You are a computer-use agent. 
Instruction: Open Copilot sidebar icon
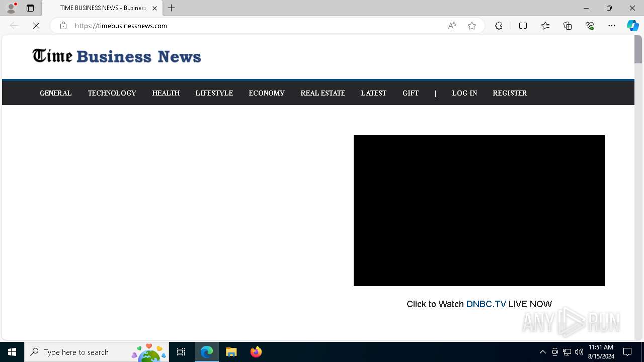(x=633, y=26)
